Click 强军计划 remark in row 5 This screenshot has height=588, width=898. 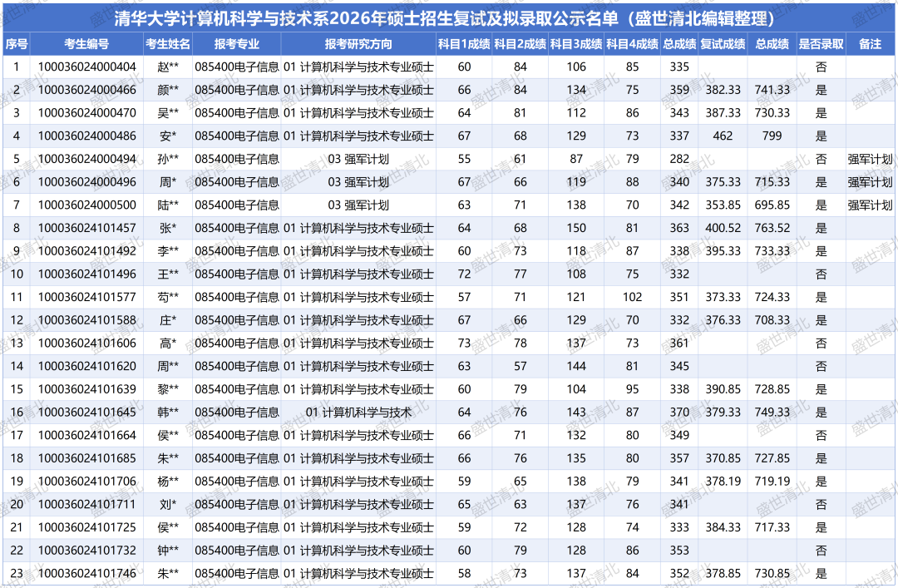(x=870, y=159)
